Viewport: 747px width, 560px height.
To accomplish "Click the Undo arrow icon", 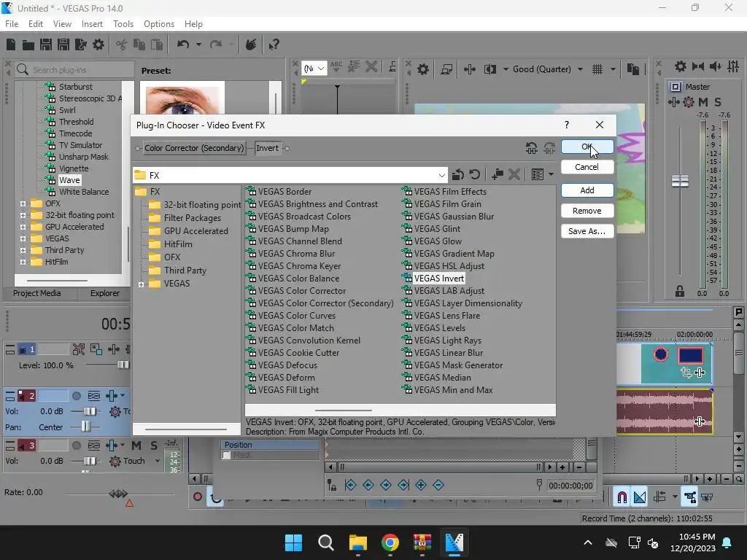I will pos(183,44).
